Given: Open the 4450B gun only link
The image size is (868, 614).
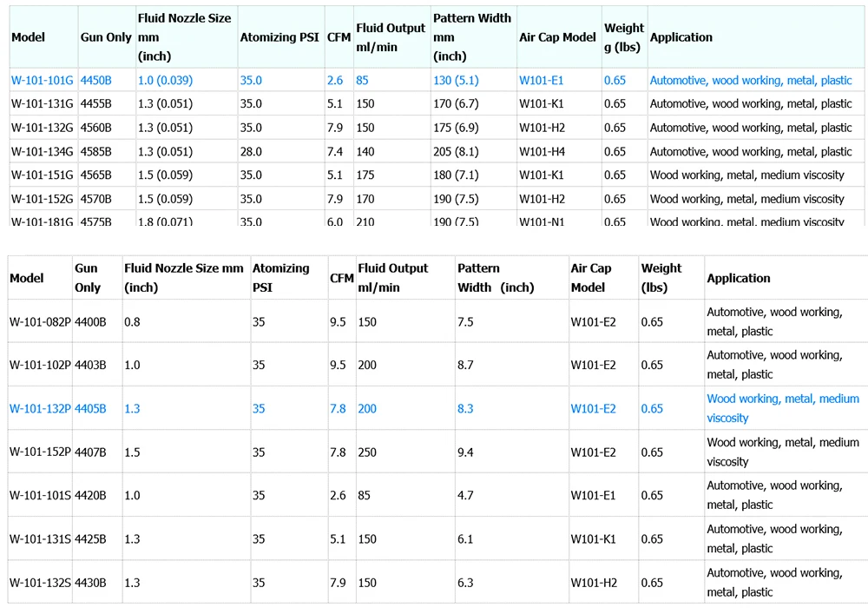Looking at the screenshot, I should 95,80.
